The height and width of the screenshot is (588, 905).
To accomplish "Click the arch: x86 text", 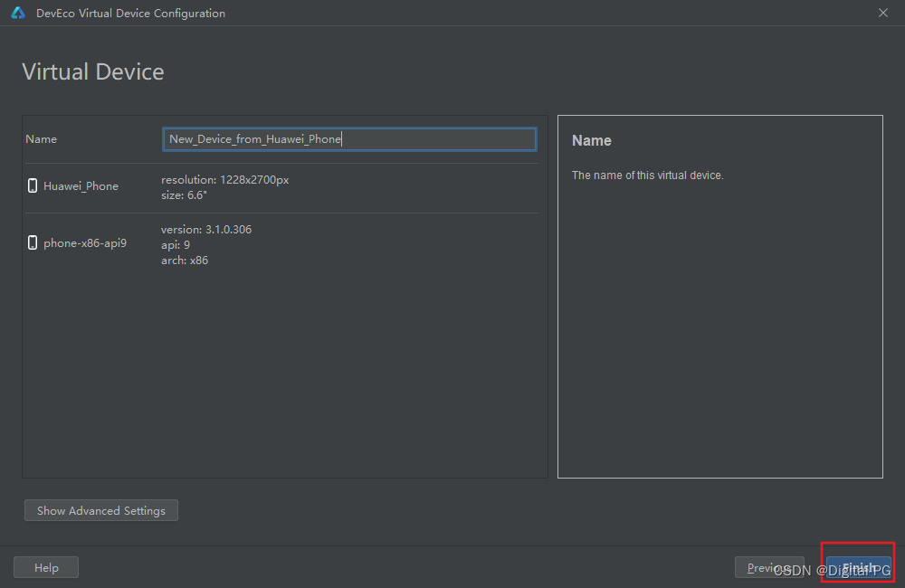I will tap(185, 261).
